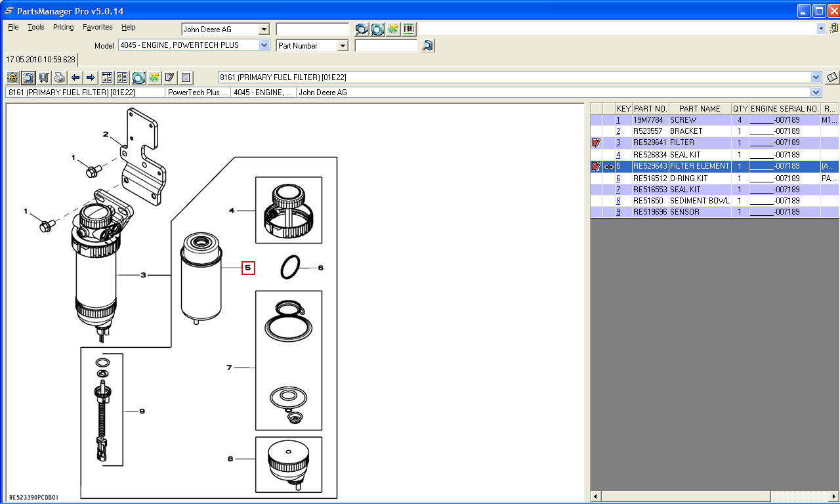The width and height of the screenshot is (840, 504).
Task: Click the green chip icon on top toolbar
Action: click(393, 29)
